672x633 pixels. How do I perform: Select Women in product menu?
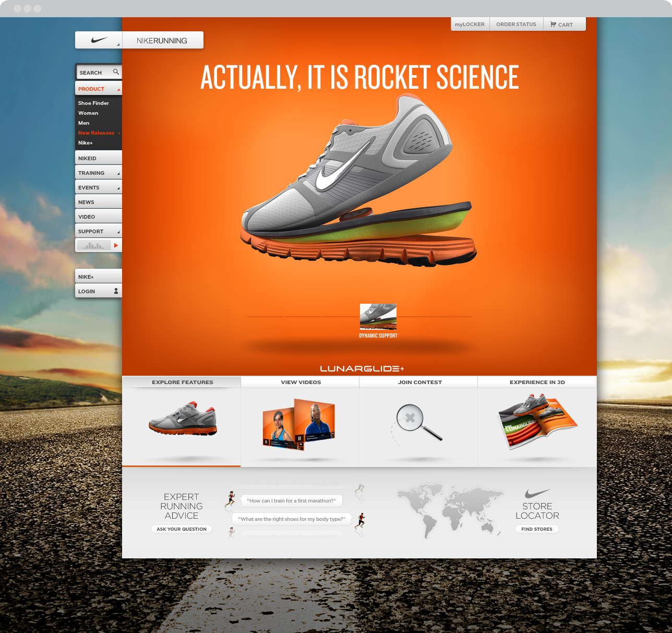[88, 113]
